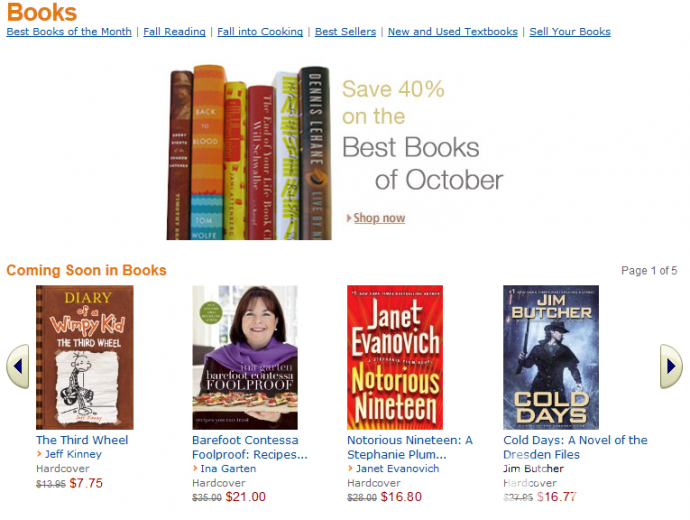Click the Shop now link
Viewport: 690px width, 520px height.
click(379, 218)
